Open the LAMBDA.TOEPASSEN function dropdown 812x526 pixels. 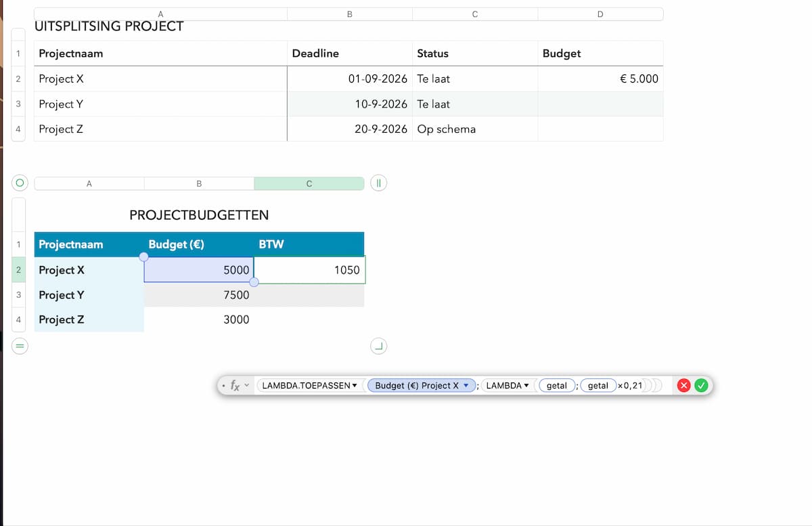pos(355,386)
